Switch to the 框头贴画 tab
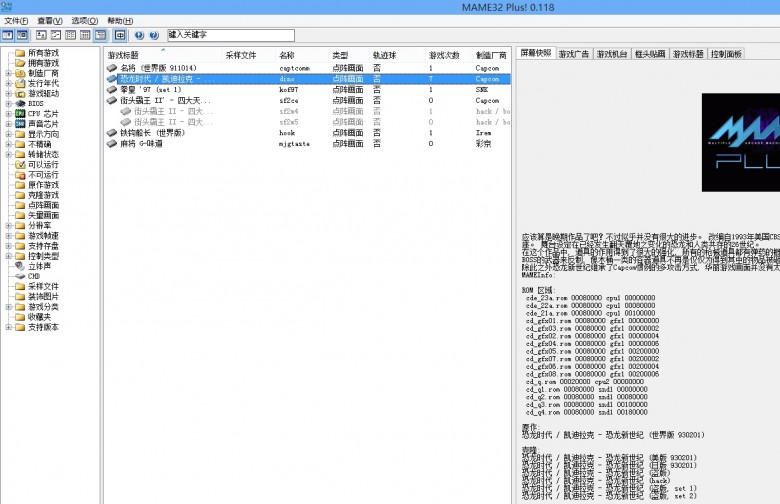 [650, 54]
